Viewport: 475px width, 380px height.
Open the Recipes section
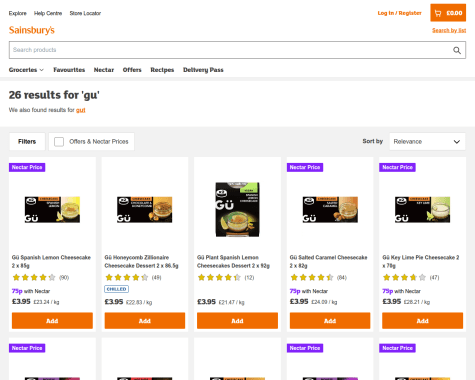pos(162,70)
